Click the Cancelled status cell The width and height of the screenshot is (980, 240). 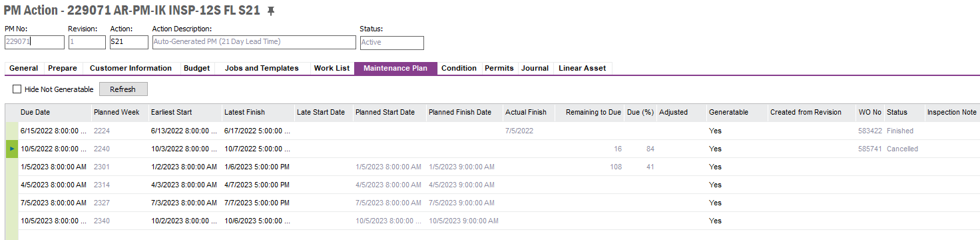(x=904, y=149)
